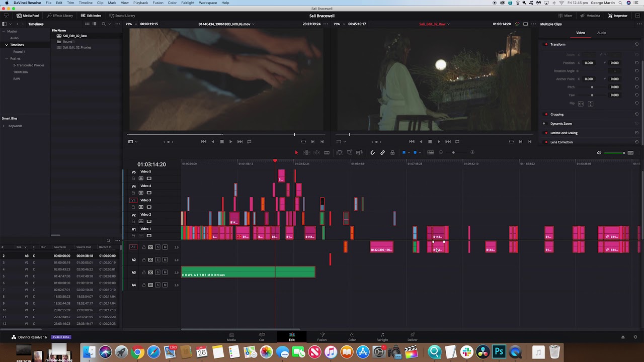This screenshot has width=644, height=362.
Task: Switch Inspector to the Audio tab
Action: [601, 33]
